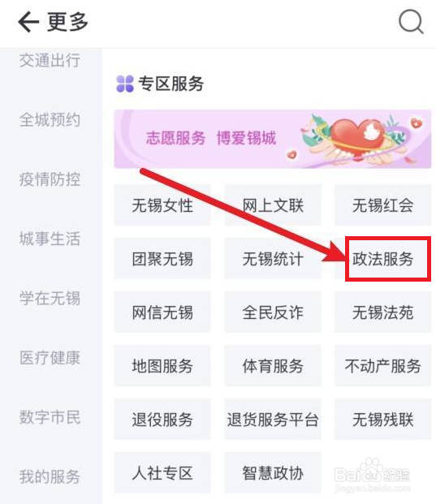This screenshot has height=504, width=436.
Task: Open 网上文联 service
Action: click(x=273, y=205)
